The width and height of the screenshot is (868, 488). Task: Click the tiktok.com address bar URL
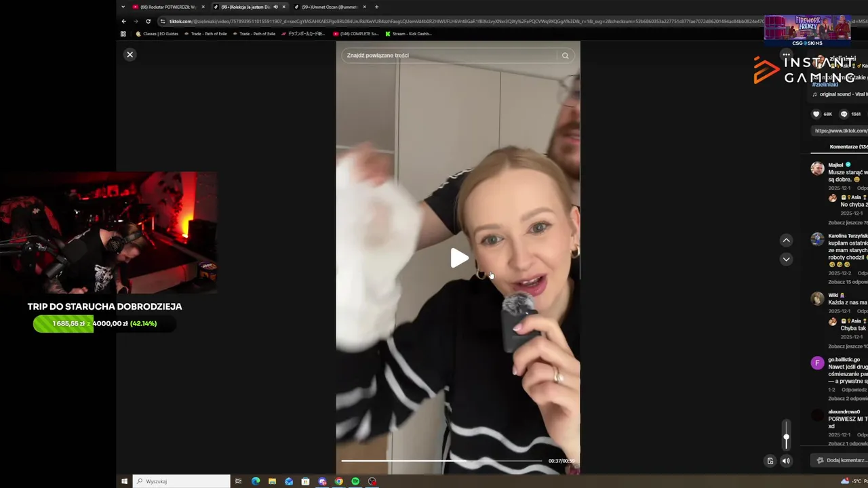click(468, 21)
